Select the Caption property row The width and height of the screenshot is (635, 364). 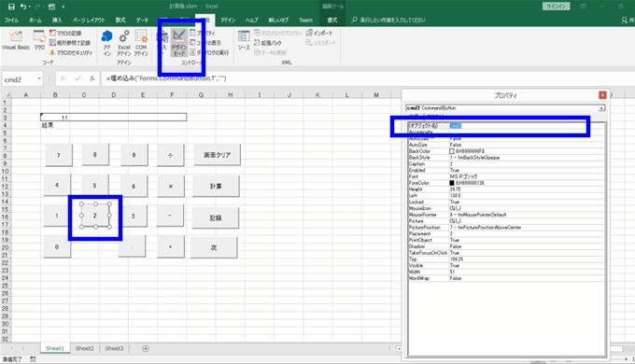pos(506,164)
